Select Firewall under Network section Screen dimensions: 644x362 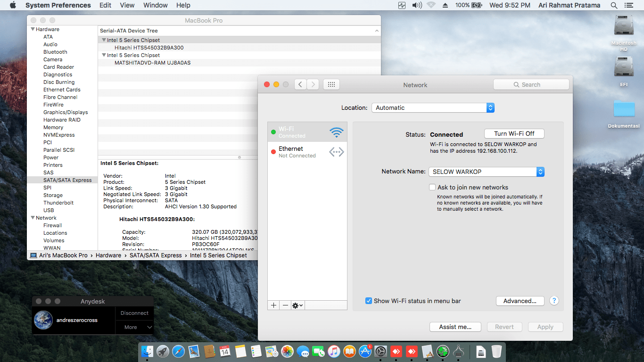53,225
